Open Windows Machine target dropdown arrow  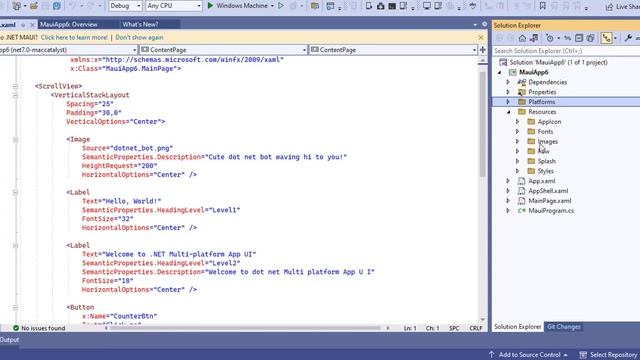click(x=272, y=6)
